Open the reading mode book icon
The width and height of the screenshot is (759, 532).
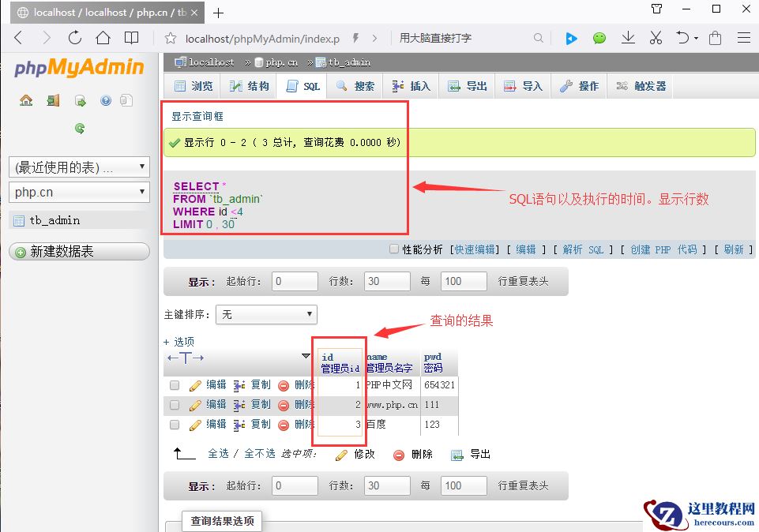pyautogui.click(x=131, y=38)
